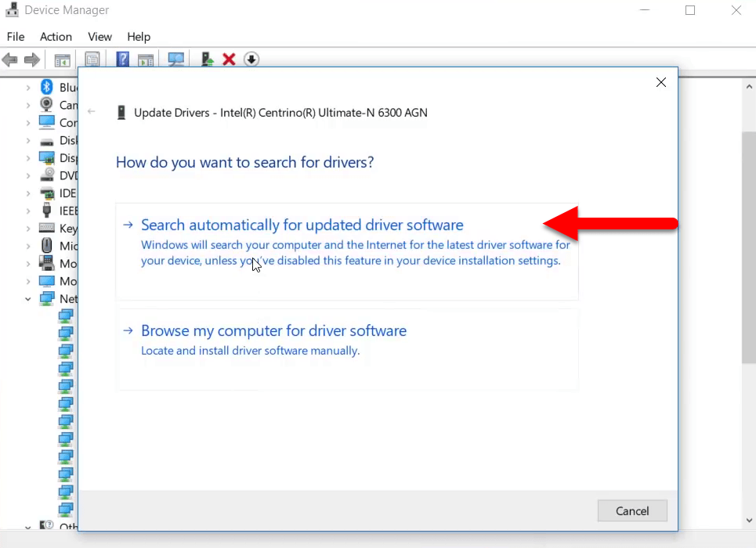The image size is (756, 548).
Task: Scan for hardware changes from the toolbar
Action: [x=176, y=59]
